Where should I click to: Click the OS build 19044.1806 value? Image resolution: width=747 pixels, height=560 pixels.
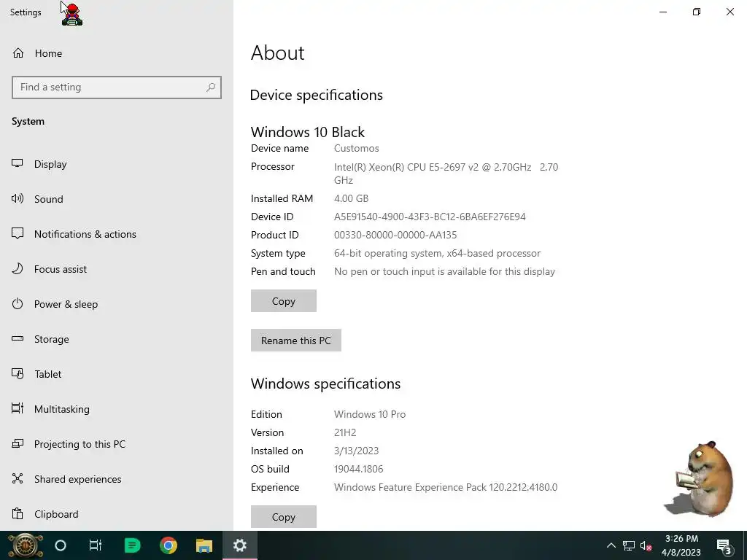359,469
